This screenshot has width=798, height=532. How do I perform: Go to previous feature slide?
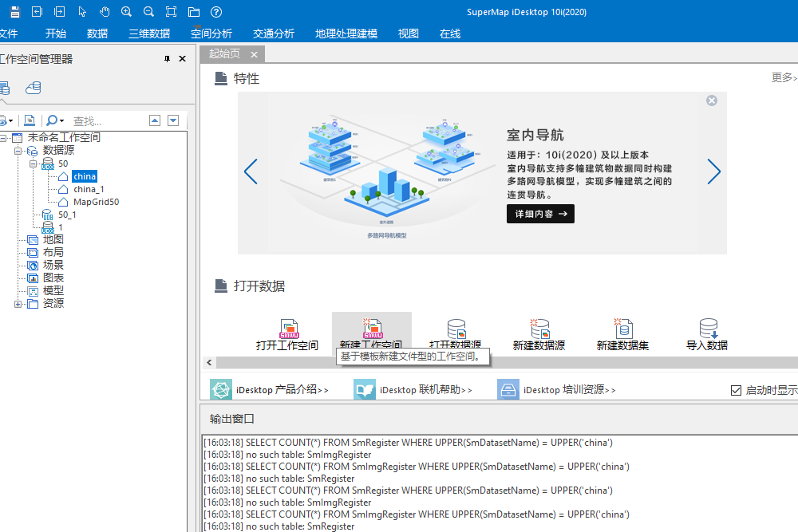pos(251,172)
